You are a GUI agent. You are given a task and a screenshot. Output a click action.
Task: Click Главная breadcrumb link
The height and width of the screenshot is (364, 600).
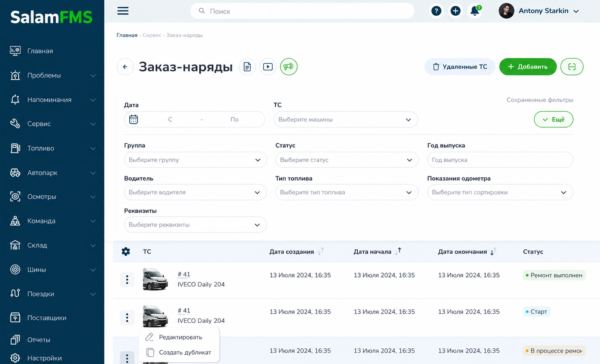[x=127, y=35]
